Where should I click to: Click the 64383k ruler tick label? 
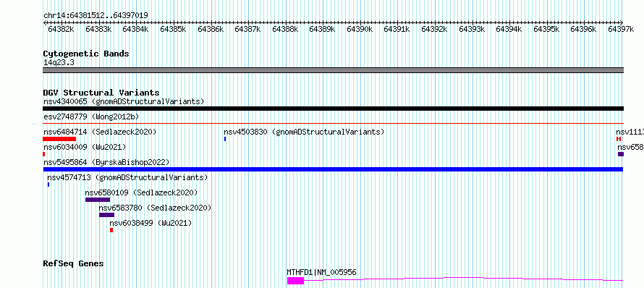(x=98, y=29)
